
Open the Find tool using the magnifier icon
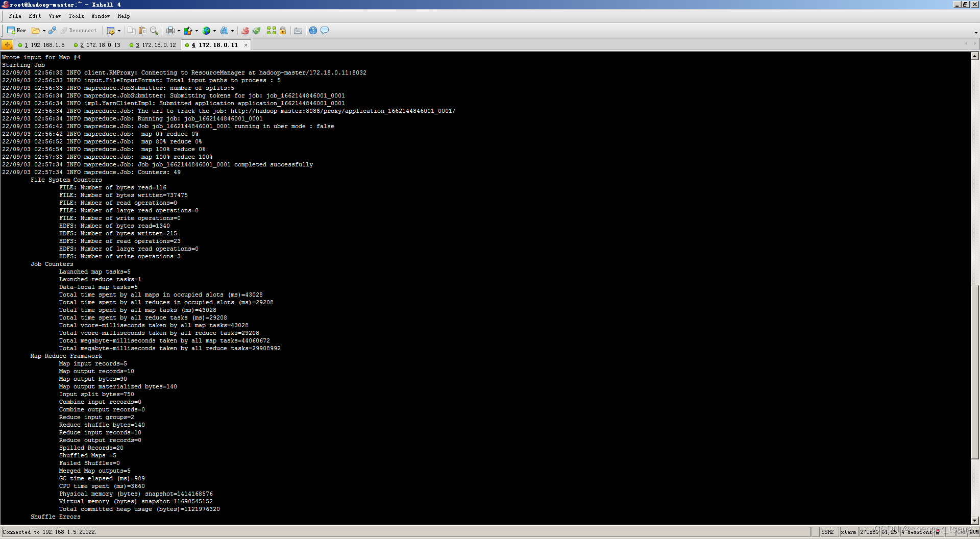(x=154, y=30)
